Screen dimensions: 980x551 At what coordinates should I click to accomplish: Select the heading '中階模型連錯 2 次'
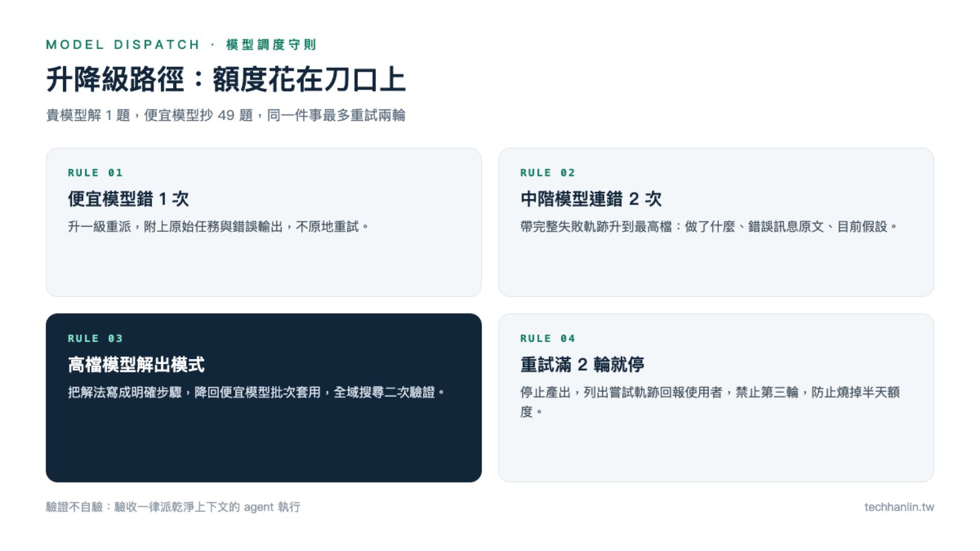(x=591, y=199)
